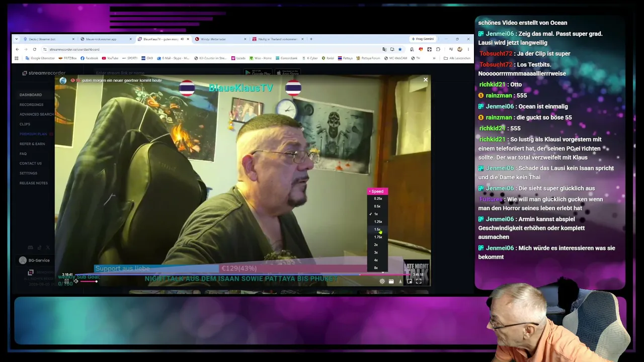Mute the video player speaker icon
Viewport: 644px width, 362px height.
[x=75, y=282]
